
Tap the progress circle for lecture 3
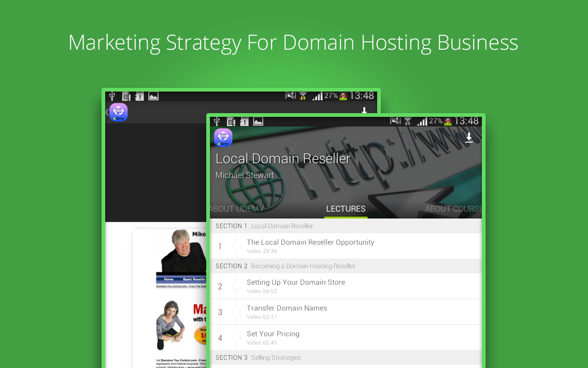237,312
